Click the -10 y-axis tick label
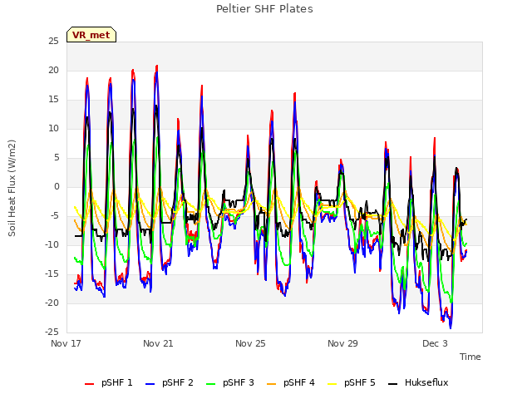This screenshot has height=399, width=532. tap(52, 244)
